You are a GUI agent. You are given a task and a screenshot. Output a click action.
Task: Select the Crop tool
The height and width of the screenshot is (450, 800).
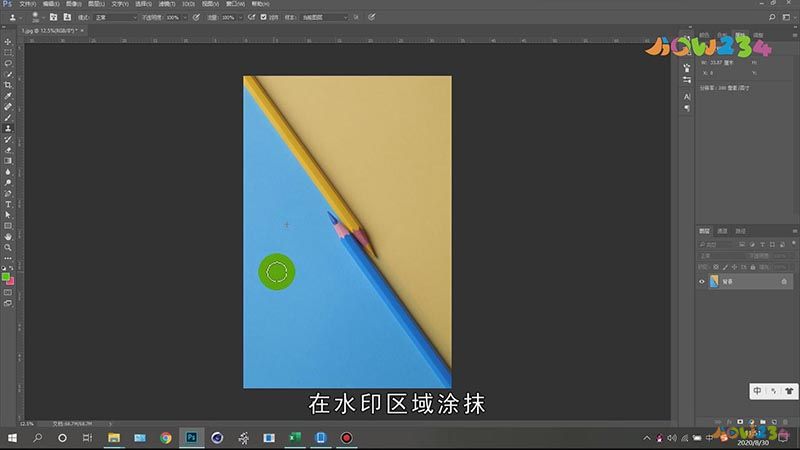[8, 85]
